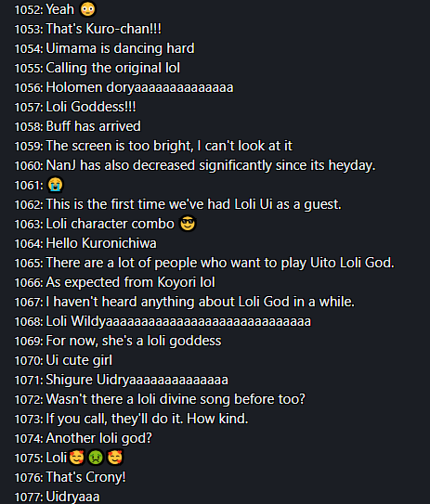Click the comment Calling the original lol
Screen dimensions: 430x504
click(x=113, y=68)
